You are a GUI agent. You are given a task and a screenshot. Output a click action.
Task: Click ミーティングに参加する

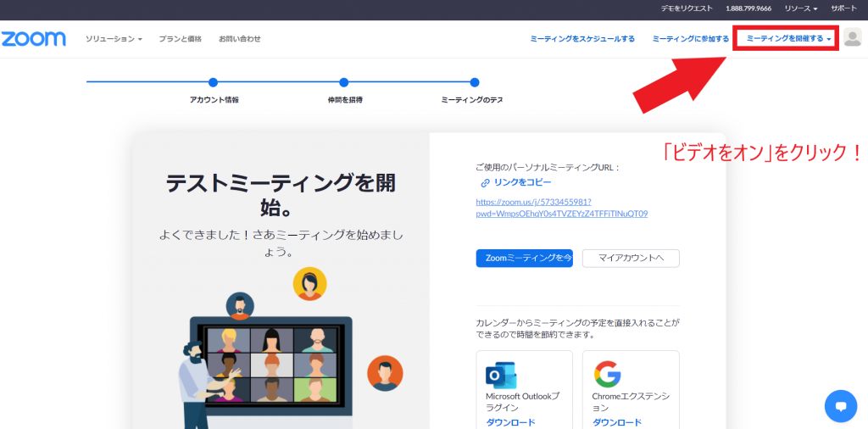tap(690, 39)
